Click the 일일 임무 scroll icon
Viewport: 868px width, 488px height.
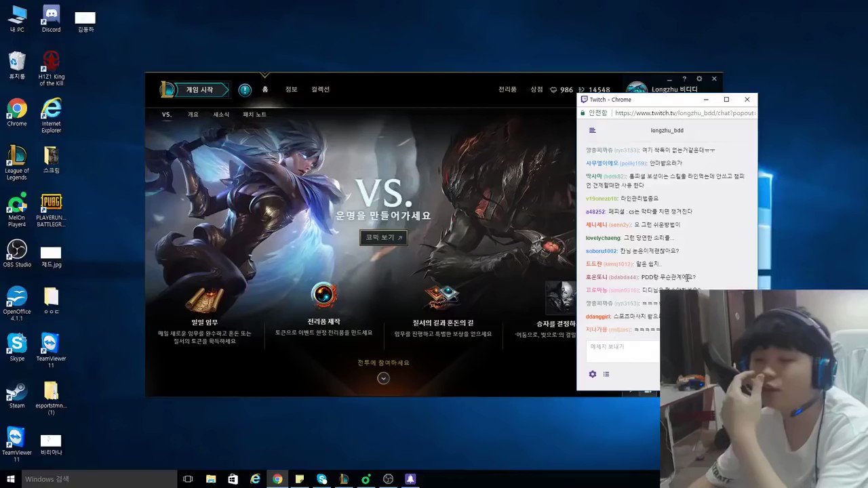pyautogui.click(x=205, y=299)
